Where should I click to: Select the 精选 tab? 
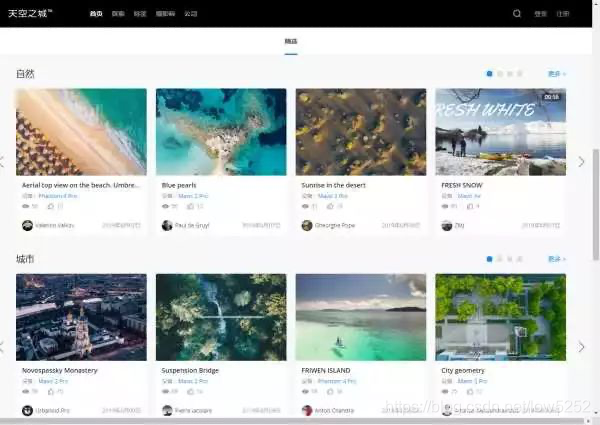(291, 41)
